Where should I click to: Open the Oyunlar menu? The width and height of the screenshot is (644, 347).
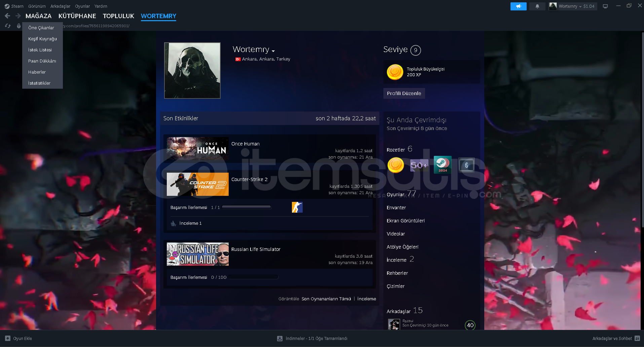coord(82,6)
